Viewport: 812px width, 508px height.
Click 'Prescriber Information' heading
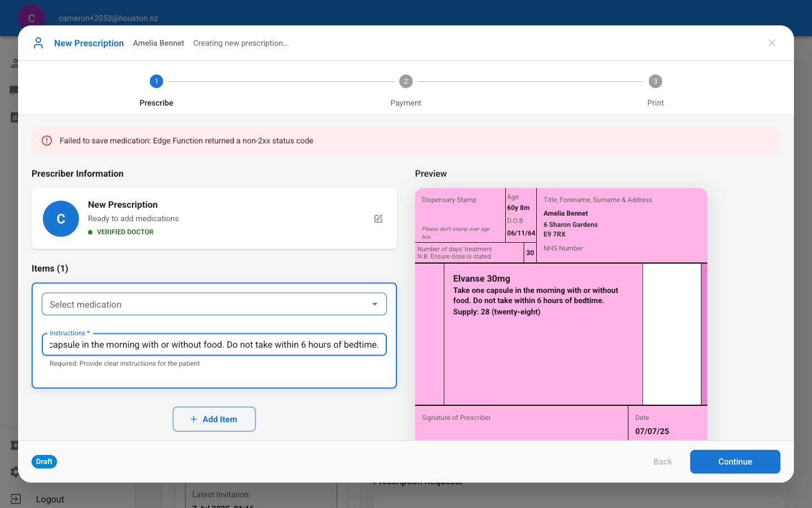coord(77,174)
